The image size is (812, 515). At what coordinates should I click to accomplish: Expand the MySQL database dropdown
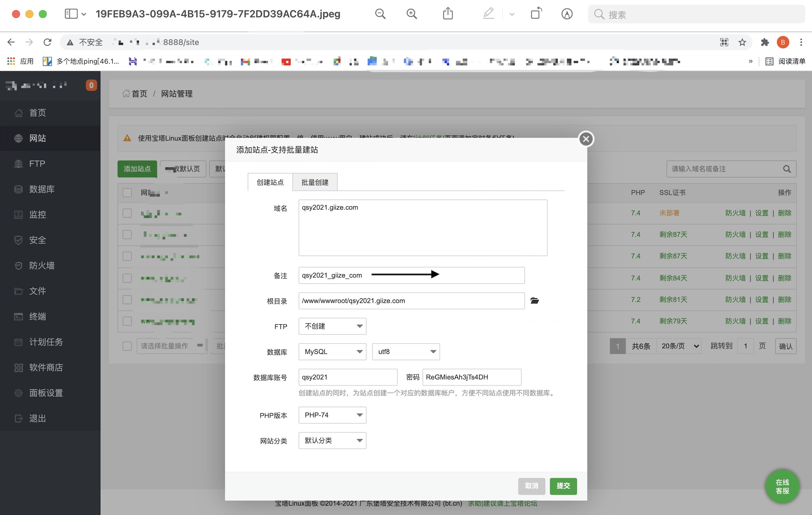coord(332,352)
